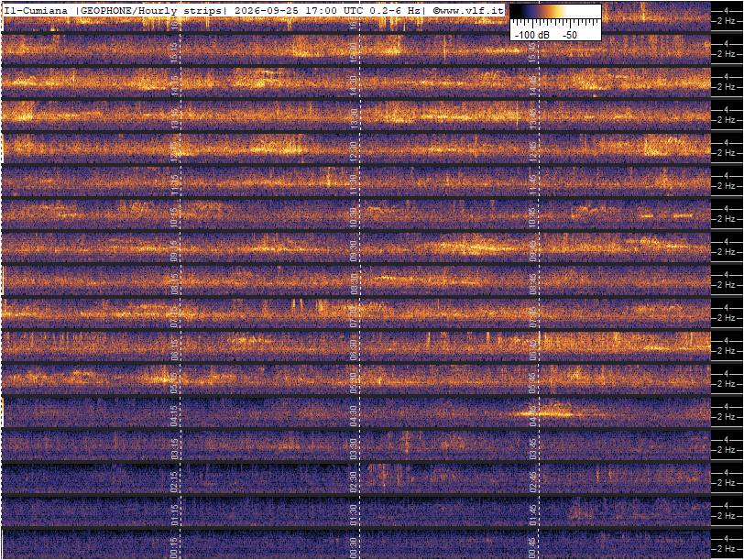Image resolution: width=744 pixels, height=560 pixels.
Task: Click the -100 dB legend label
Action: [x=532, y=35]
